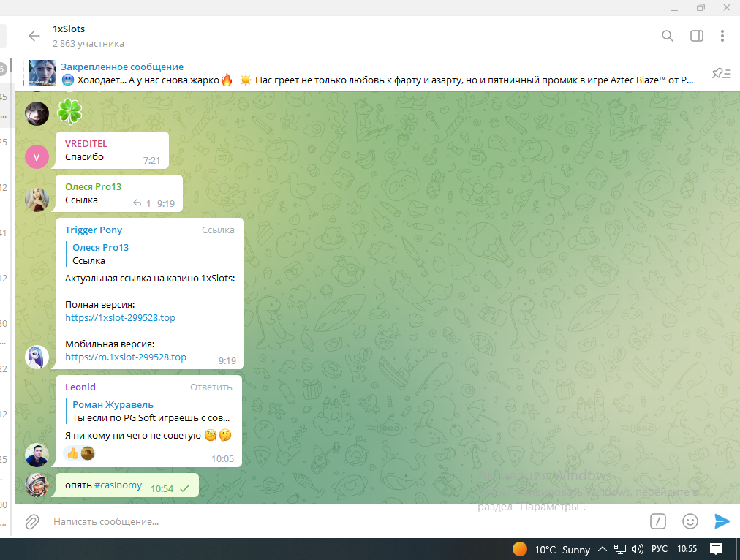Click the Спасибо message text
This screenshot has width=740, height=560.
point(84,156)
